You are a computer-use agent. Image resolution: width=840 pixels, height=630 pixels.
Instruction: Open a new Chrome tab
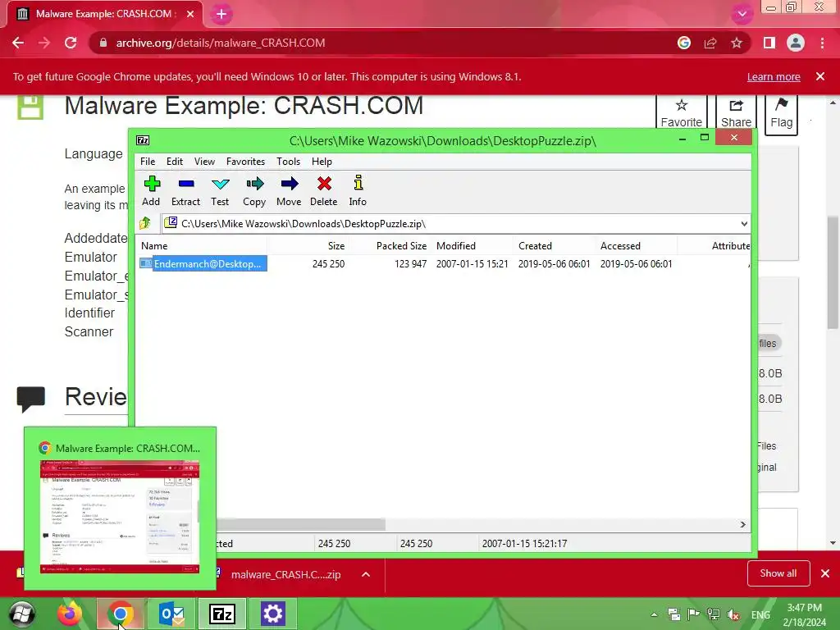coord(221,14)
